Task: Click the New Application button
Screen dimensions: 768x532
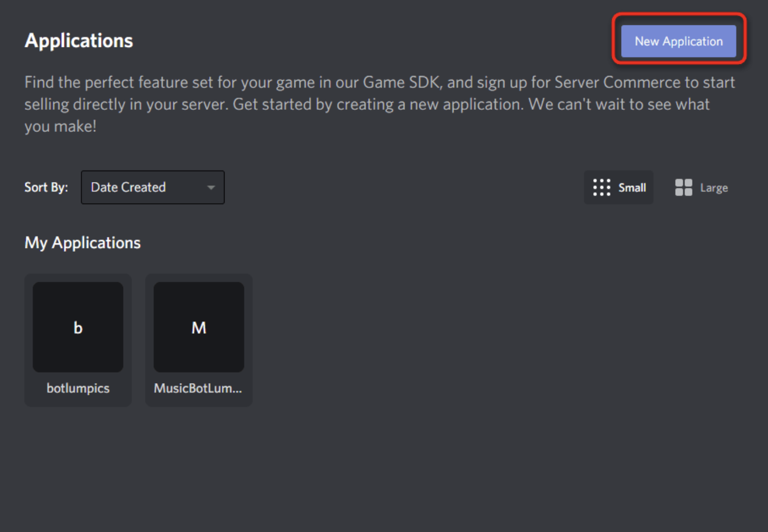Action: (x=678, y=41)
